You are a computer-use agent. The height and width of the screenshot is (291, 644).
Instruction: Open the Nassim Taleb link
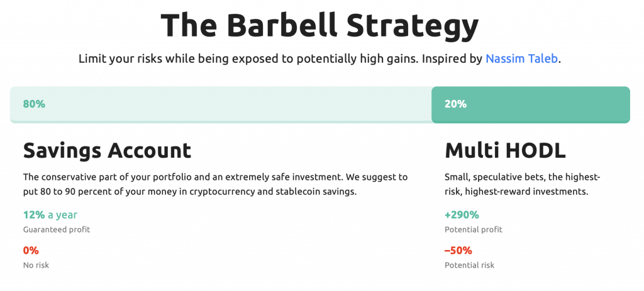coord(521,58)
